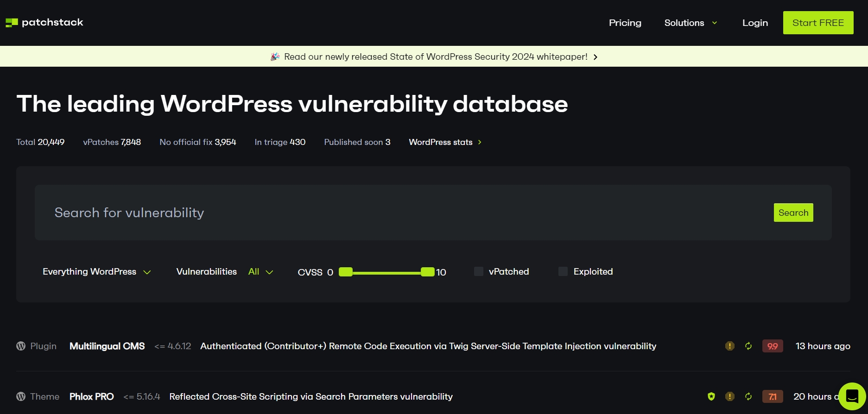Click the 9.9 CVSS score badge
Image resolution: width=868 pixels, height=414 pixels.
coord(772,346)
